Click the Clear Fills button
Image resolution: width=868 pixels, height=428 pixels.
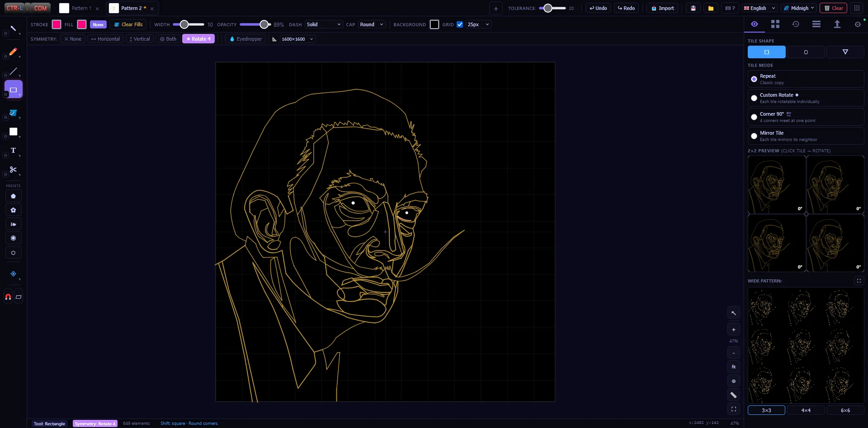click(x=128, y=24)
